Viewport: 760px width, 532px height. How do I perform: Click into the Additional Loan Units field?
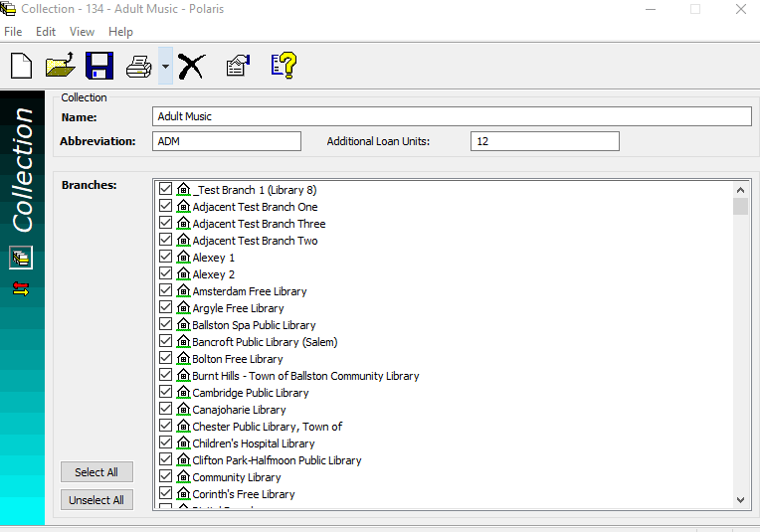[544, 141]
